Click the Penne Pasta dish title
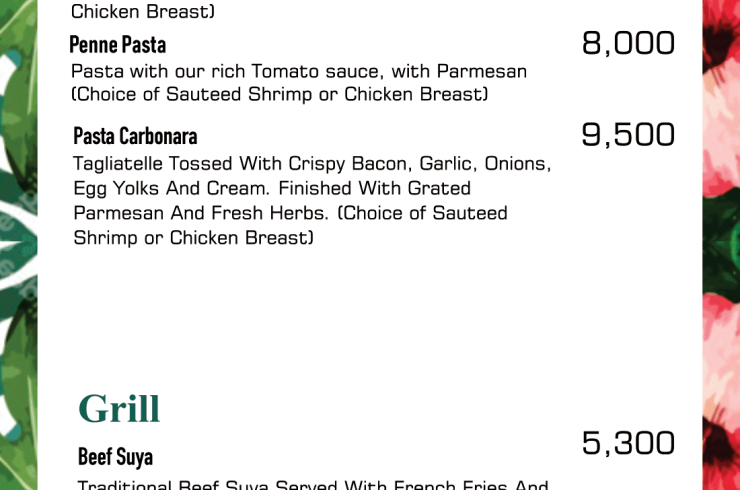Screen dimensions: 740x490 [117, 45]
